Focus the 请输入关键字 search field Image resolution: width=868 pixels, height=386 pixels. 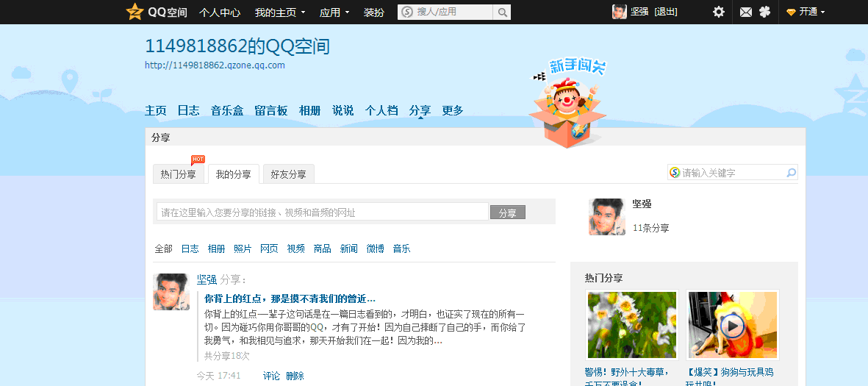tap(733, 173)
